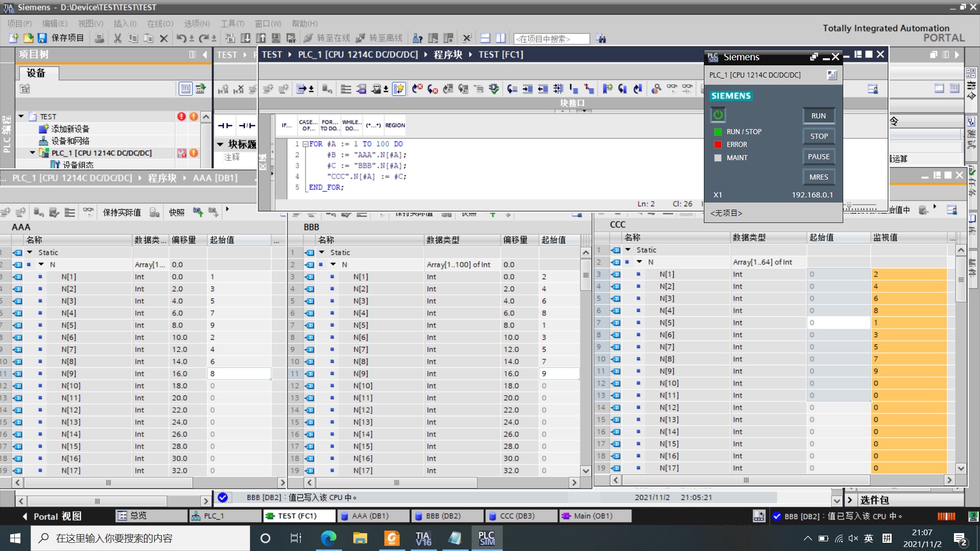
Task: Insert a REGION block snippet
Action: point(395,126)
